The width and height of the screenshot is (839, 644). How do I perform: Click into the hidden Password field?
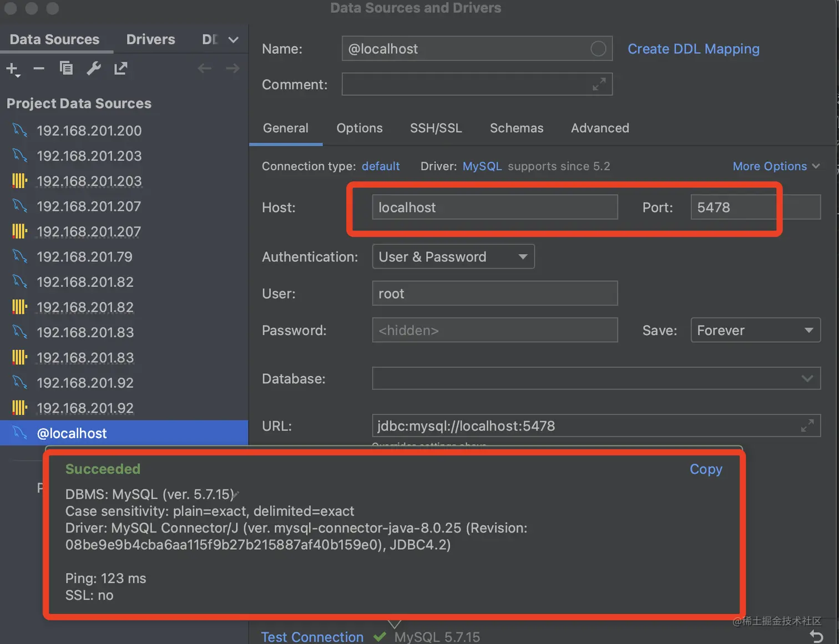(x=495, y=331)
